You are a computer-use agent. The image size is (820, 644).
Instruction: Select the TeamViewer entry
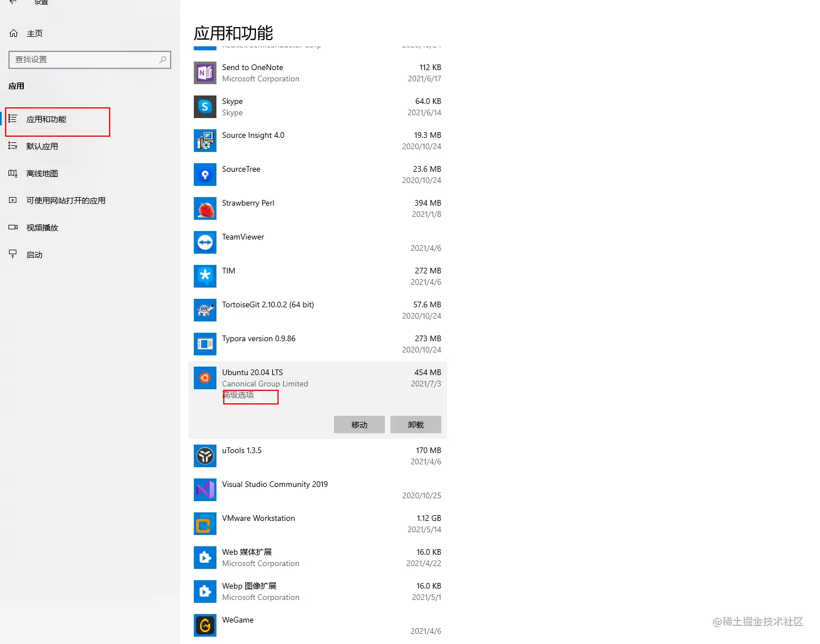pos(318,242)
